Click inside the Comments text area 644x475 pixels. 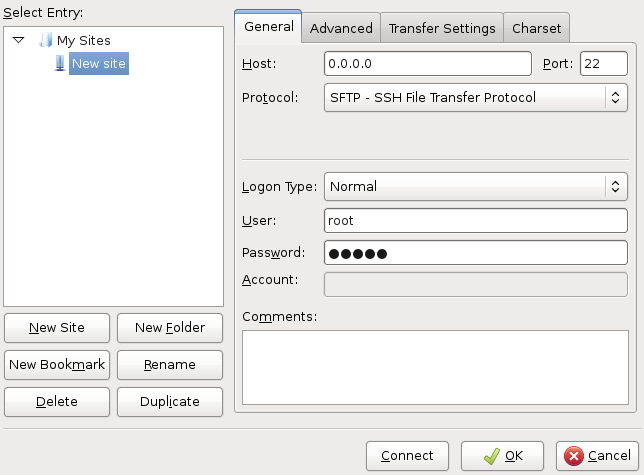click(435, 367)
